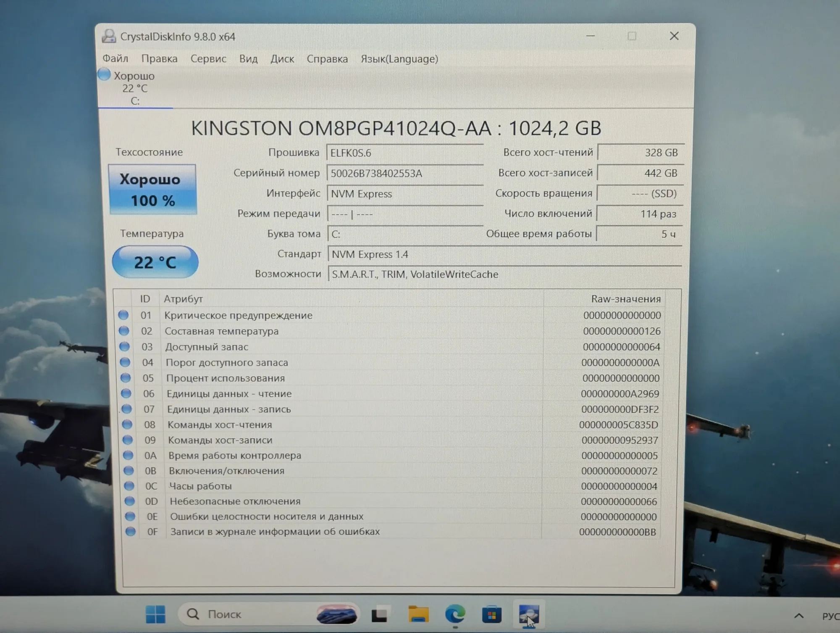
Task: Click the Raw-значения column header
Action: [x=604, y=299]
